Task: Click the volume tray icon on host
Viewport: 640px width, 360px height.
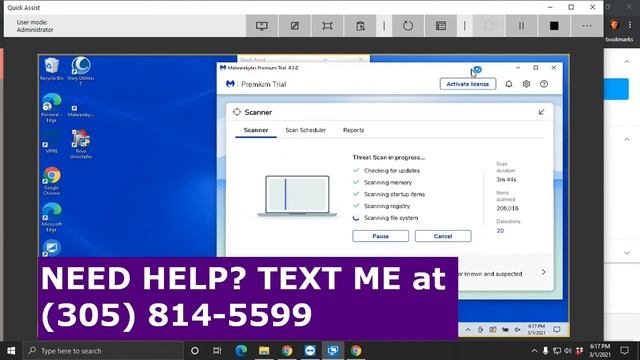Action: tap(568, 351)
